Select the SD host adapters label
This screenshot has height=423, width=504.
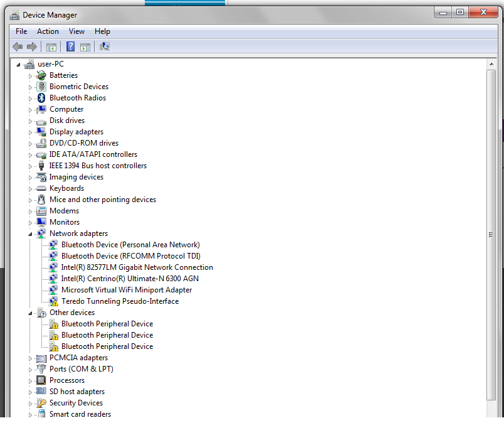point(77,392)
